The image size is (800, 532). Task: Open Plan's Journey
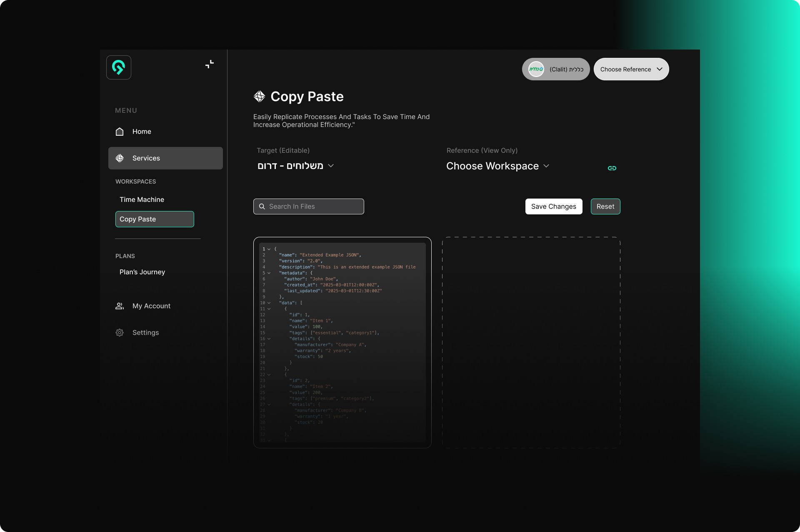click(142, 272)
